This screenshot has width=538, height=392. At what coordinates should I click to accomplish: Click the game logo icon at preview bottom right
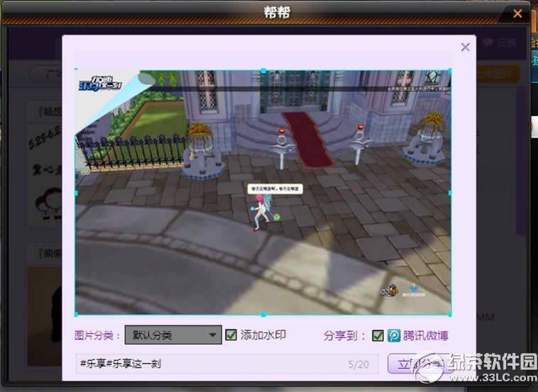coord(389,290)
